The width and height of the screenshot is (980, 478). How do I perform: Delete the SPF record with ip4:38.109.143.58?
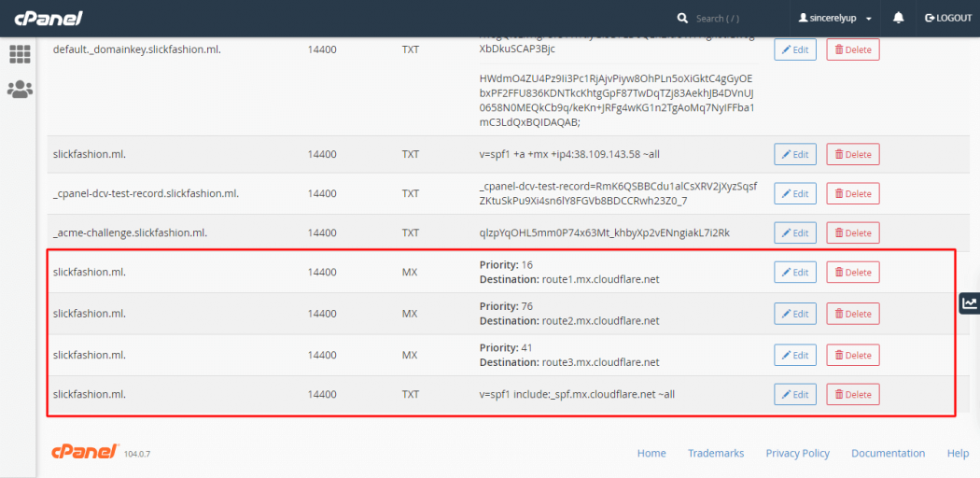point(853,154)
